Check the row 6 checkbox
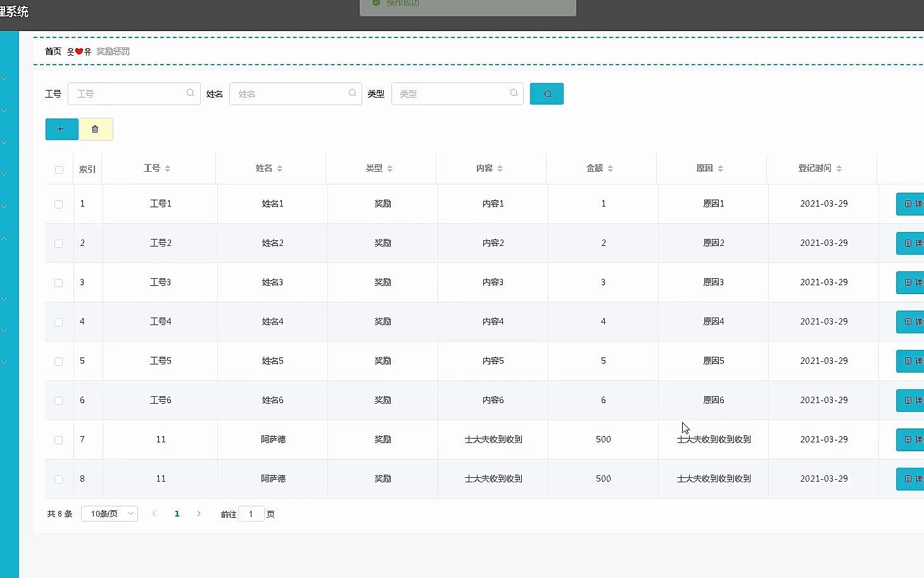Image resolution: width=924 pixels, height=578 pixels. [58, 401]
